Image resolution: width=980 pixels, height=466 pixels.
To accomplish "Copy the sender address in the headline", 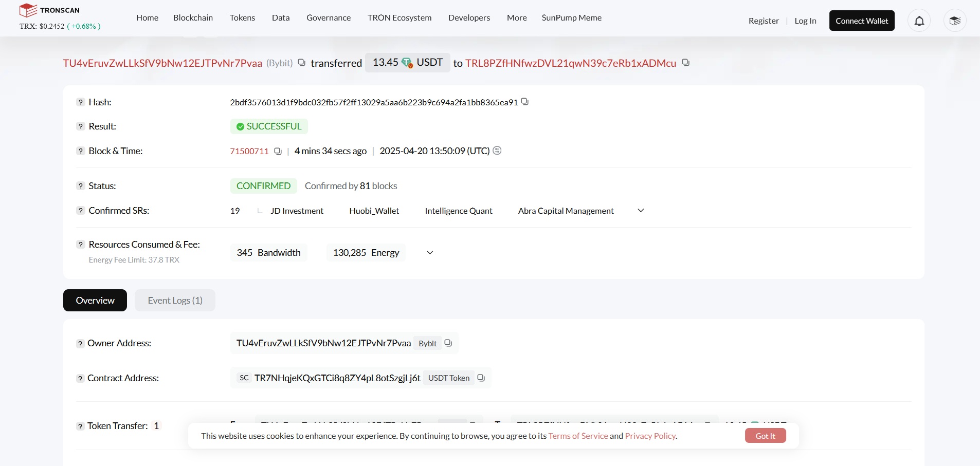I will (302, 63).
